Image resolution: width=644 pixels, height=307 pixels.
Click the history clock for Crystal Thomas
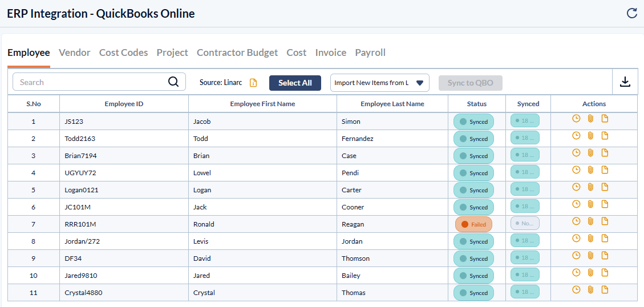click(576, 290)
